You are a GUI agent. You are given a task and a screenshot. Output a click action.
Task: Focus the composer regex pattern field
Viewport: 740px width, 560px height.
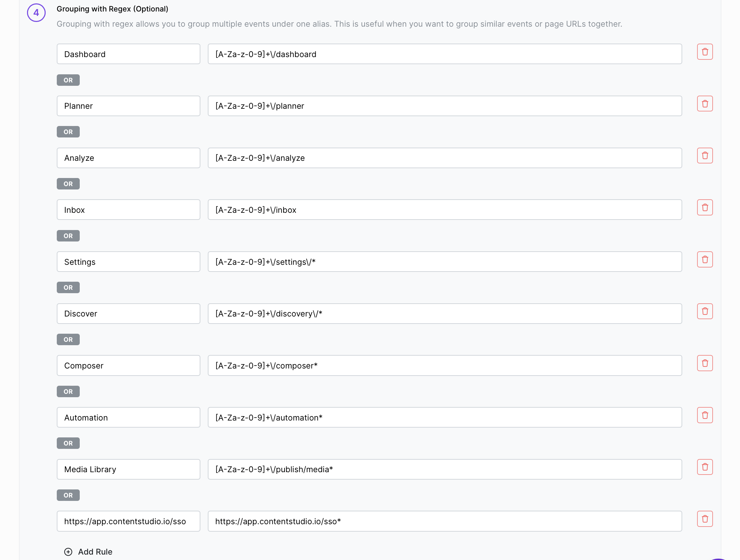click(445, 365)
